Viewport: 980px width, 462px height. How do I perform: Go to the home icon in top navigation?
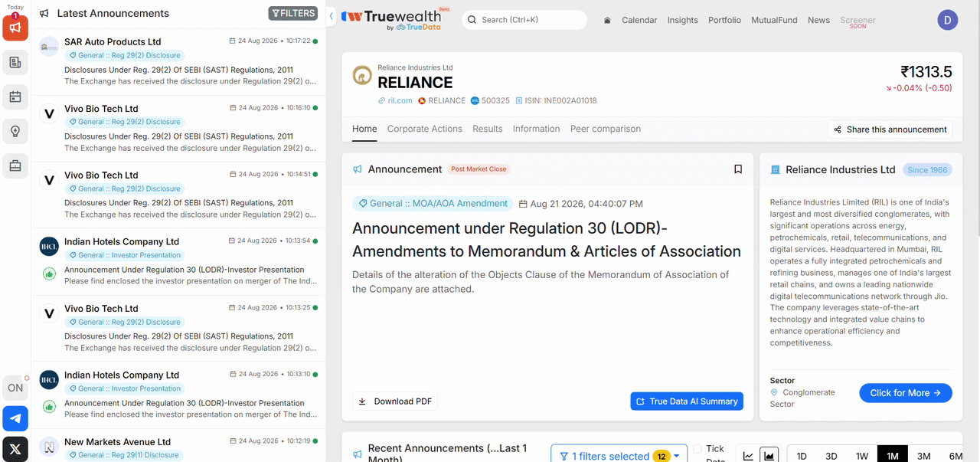(x=607, y=21)
